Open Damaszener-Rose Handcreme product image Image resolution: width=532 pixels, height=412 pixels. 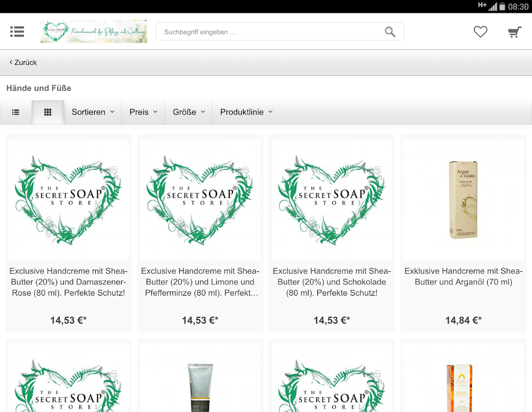pos(68,200)
